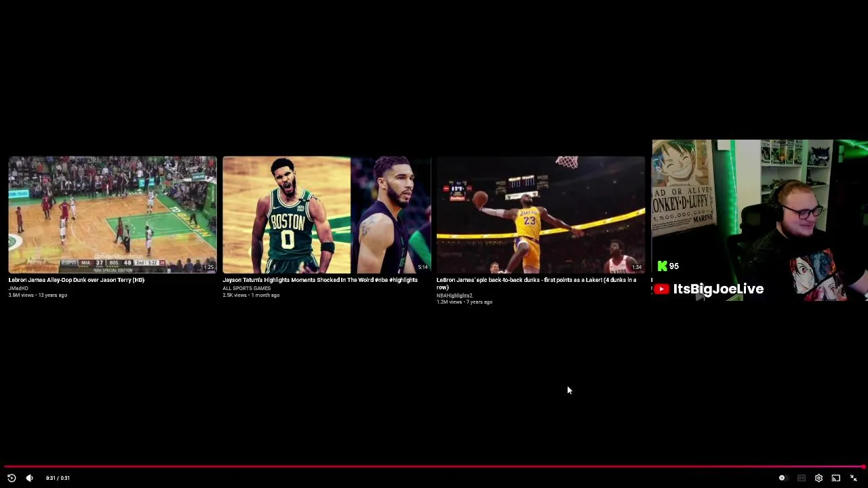
Task: Click the green Kick logo overlay
Action: (x=663, y=266)
